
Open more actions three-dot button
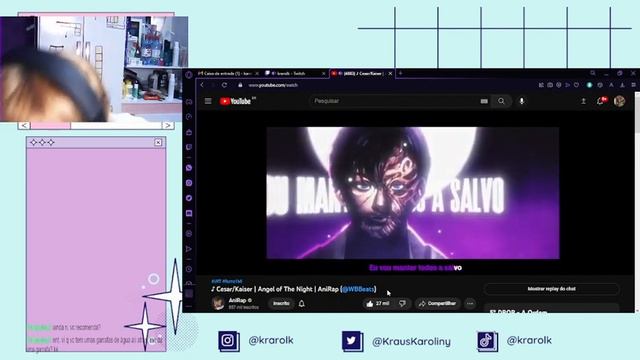click(x=470, y=304)
